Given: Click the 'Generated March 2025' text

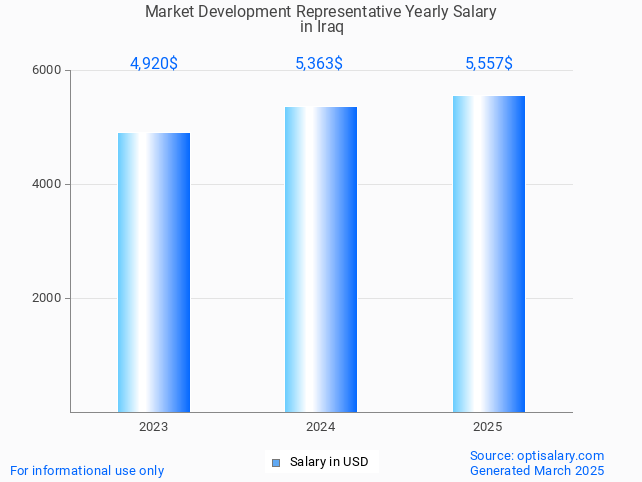Looking at the screenshot, I should 537,470.
